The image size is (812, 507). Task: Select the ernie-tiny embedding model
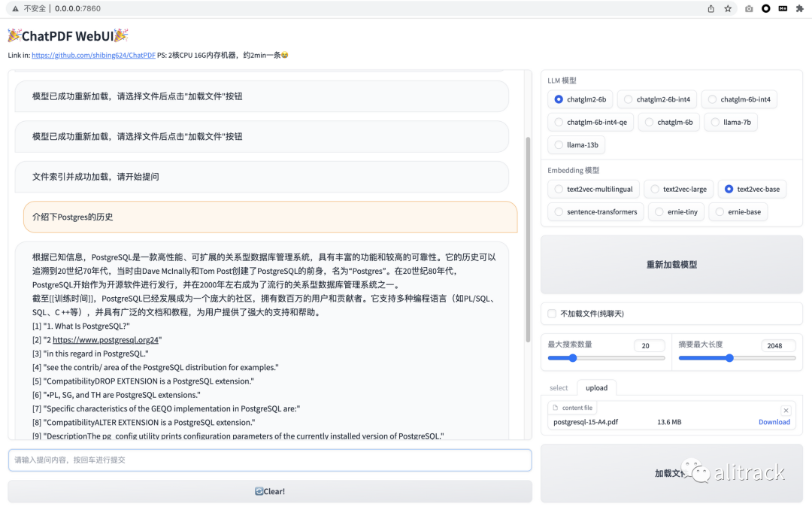675,211
